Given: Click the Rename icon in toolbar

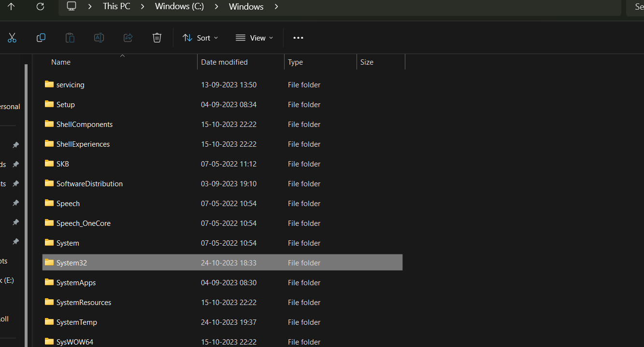Looking at the screenshot, I should click(99, 38).
